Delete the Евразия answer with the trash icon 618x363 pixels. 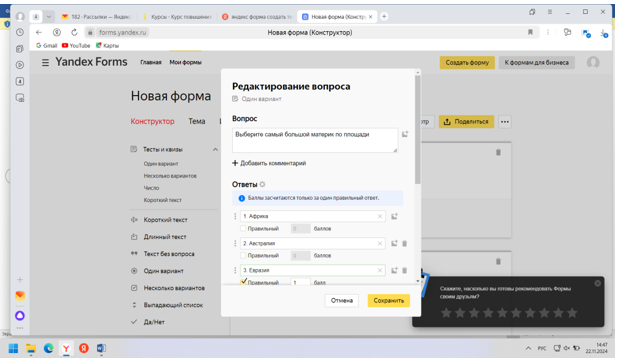pos(404,270)
